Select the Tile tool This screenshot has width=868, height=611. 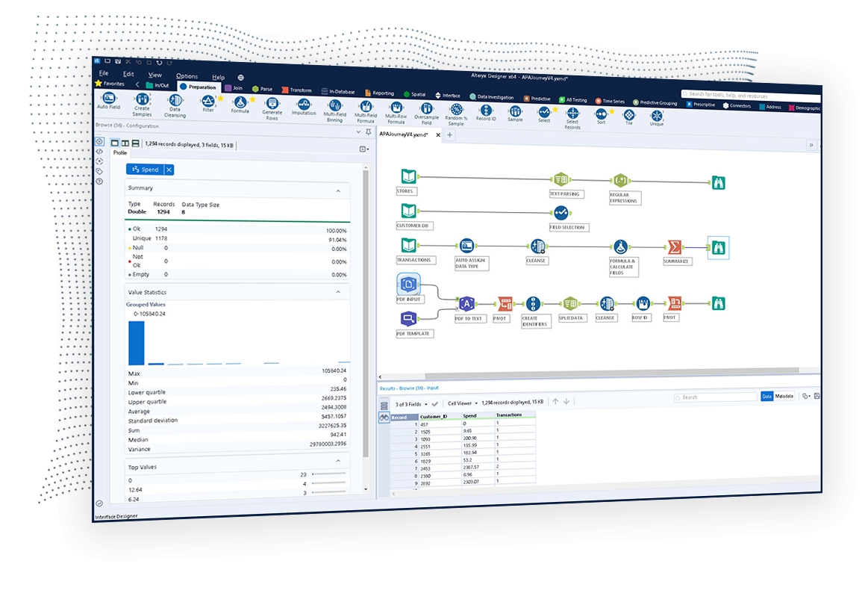tap(629, 117)
